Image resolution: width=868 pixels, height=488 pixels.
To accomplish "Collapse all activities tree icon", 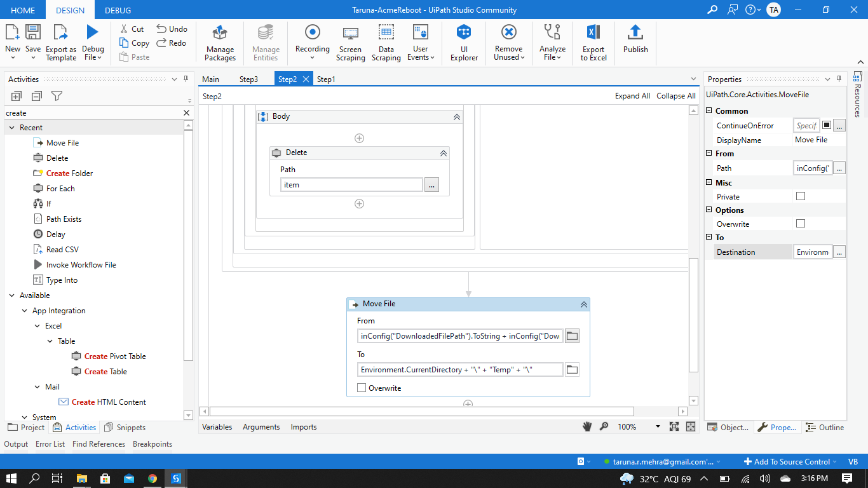I will pyautogui.click(x=37, y=96).
